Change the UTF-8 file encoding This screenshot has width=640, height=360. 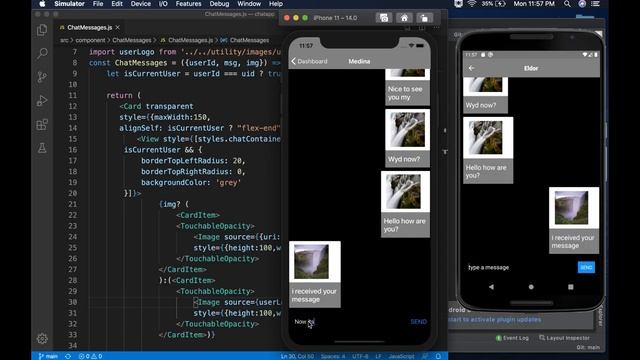click(x=360, y=356)
